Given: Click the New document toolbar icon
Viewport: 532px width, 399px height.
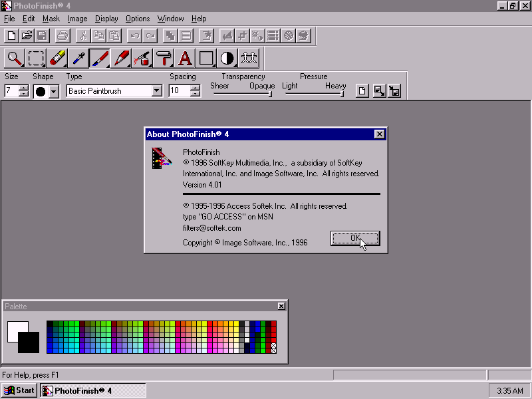Looking at the screenshot, I should 11,36.
